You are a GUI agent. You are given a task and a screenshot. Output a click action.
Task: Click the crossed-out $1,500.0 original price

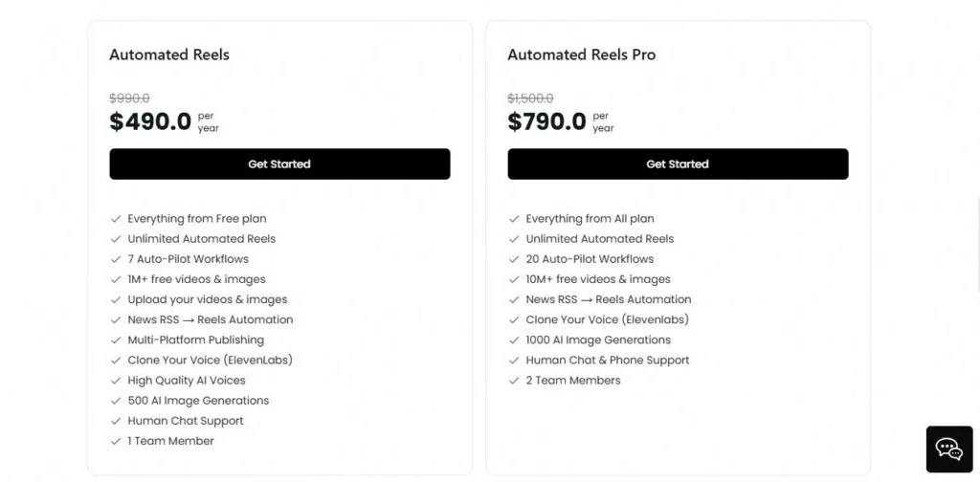(x=530, y=99)
